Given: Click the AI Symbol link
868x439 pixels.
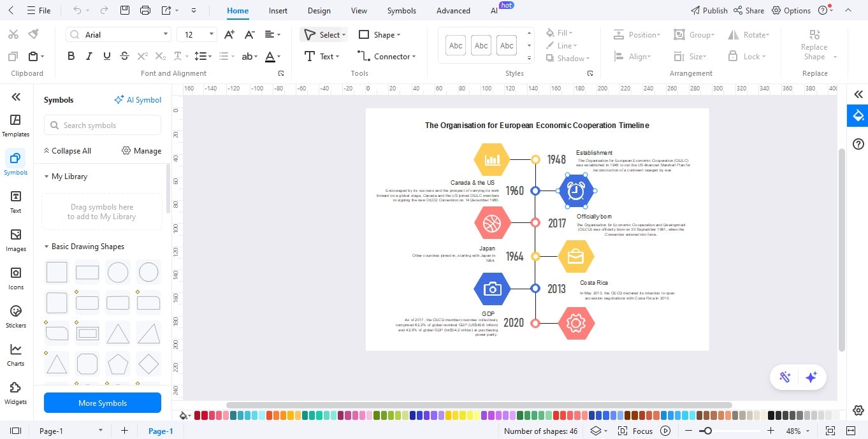Looking at the screenshot, I should pos(138,99).
